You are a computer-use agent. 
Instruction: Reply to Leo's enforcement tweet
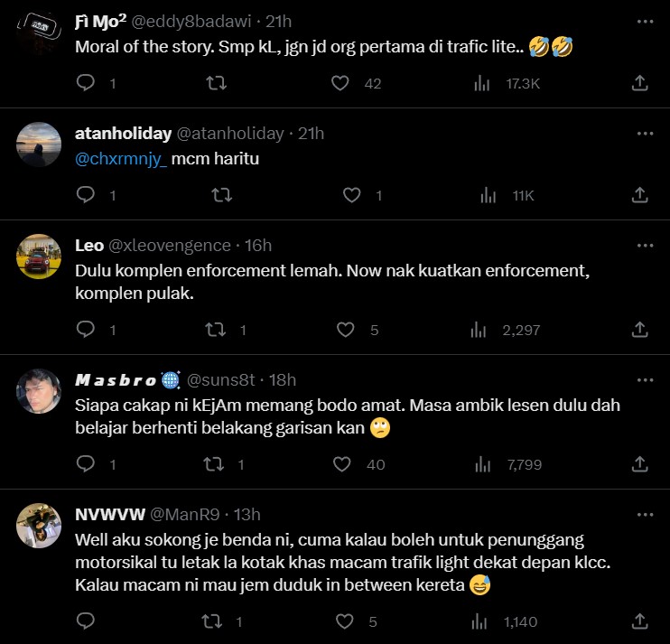[86, 330]
